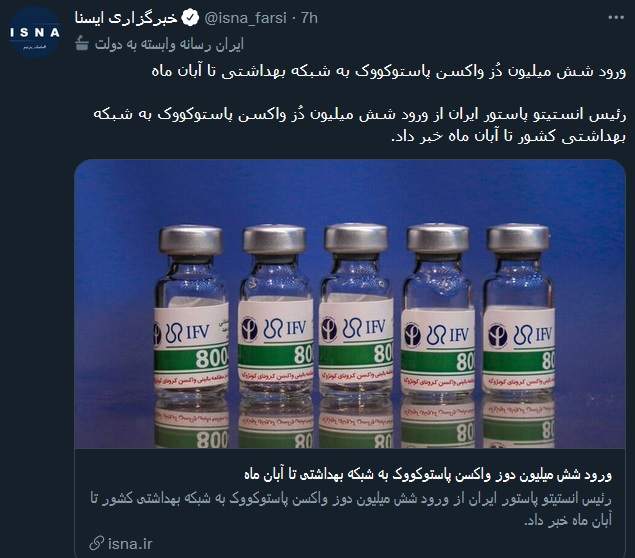Click the middle vial's green 800 label
Viewport: 635px width, 558px height.
(356, 355)
